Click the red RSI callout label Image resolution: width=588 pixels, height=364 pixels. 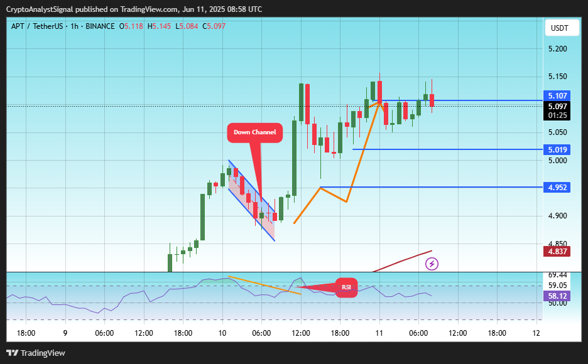coord(346,287)
